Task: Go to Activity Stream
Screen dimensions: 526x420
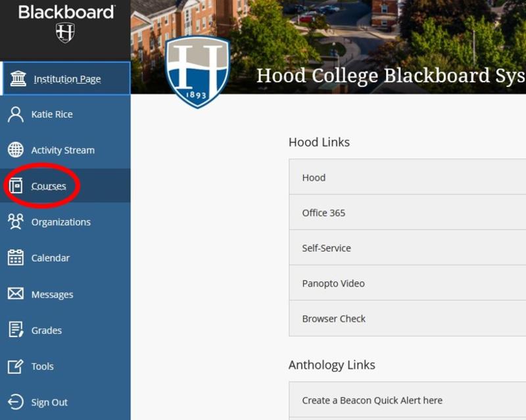Action: pyautogui.click(x=65, y=150)
